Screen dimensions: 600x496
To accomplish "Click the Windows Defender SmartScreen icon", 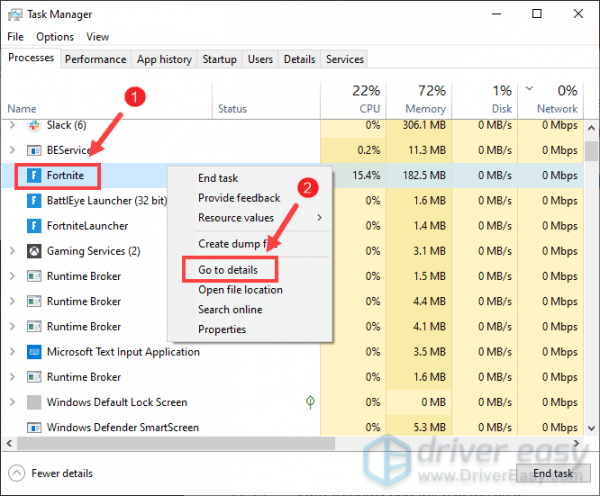I will tap(32, 427).
